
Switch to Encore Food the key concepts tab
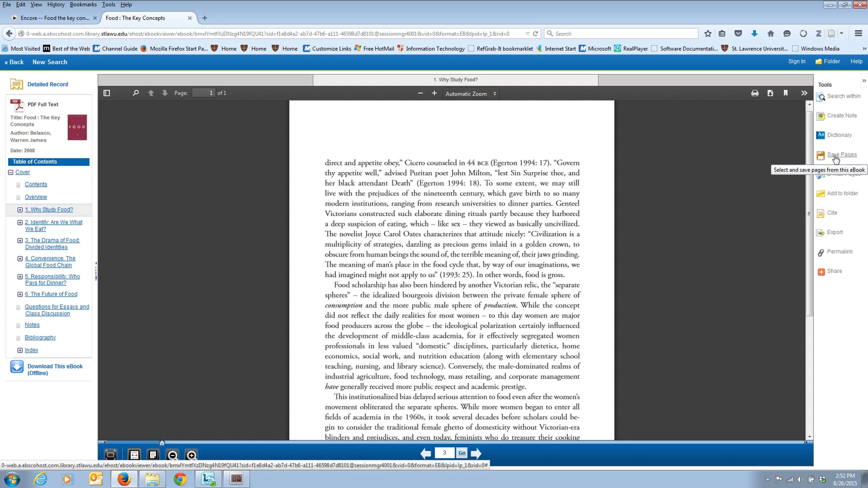tap(54, 18)
